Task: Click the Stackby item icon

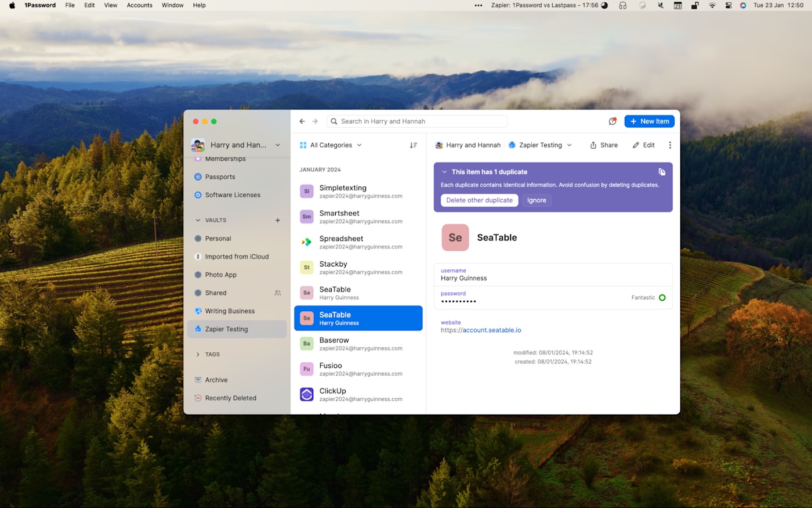Action: pyautogui.click(x=307, y=268)
